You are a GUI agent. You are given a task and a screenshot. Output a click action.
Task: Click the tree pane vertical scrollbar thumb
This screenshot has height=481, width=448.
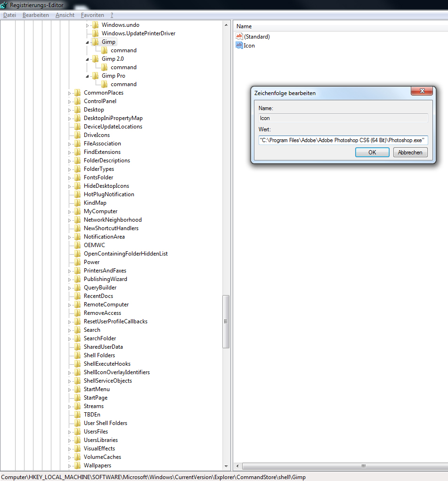tap(226, 321)
